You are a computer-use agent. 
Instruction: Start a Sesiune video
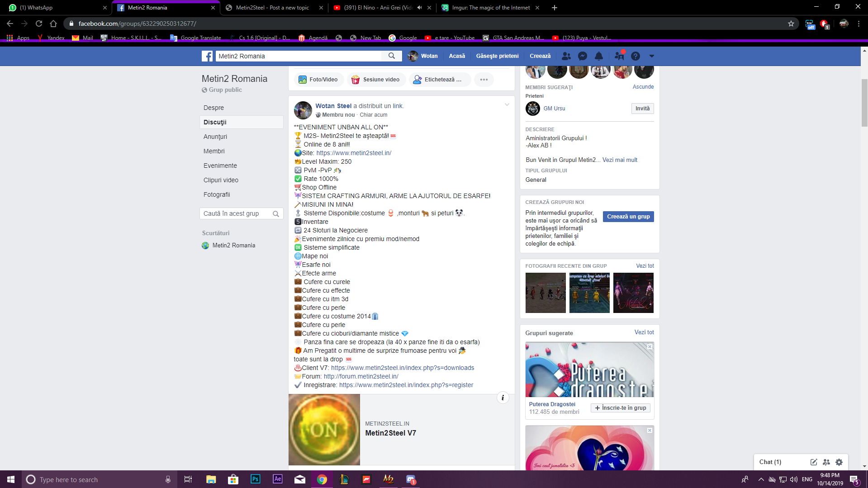pos(376,80)
